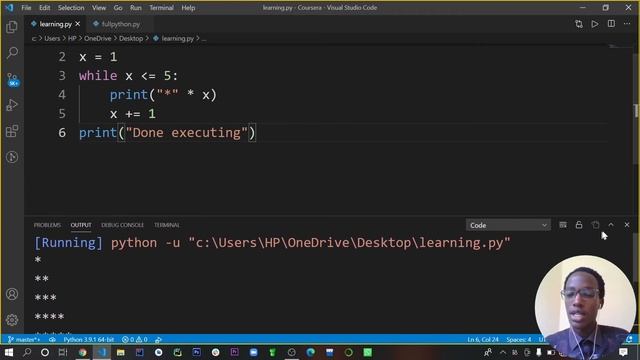Click 'Desktop' in the breadcrumb path

pyautogui.click(x=131, y=38)
